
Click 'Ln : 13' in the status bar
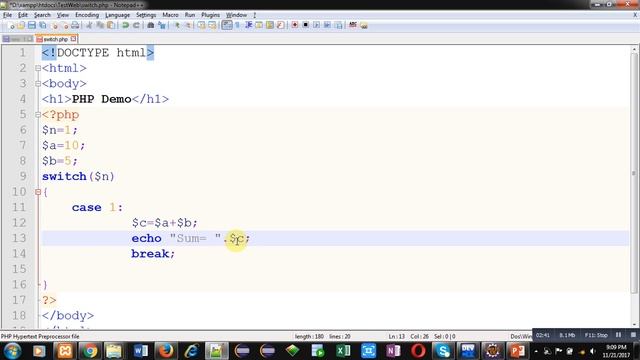[x=397, y=337]
